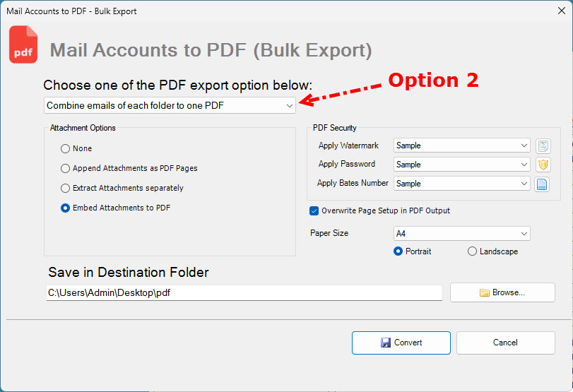Open the Apply Bates Number dropdown

click(461, 184)
